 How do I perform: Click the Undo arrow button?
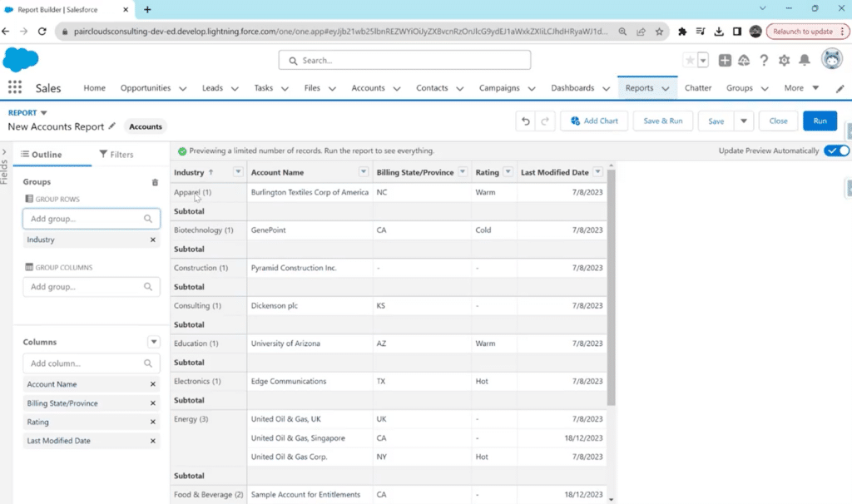[x=526, y=121]
